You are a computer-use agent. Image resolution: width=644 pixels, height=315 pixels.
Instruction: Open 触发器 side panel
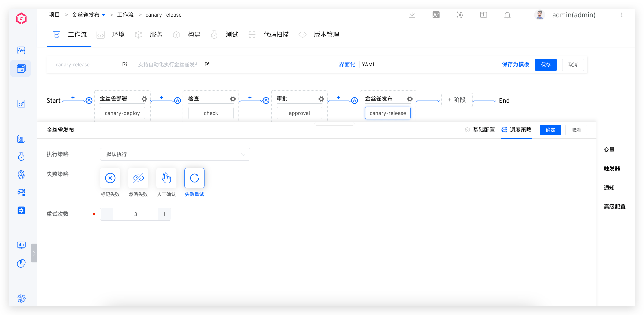[x=612, y=169]
